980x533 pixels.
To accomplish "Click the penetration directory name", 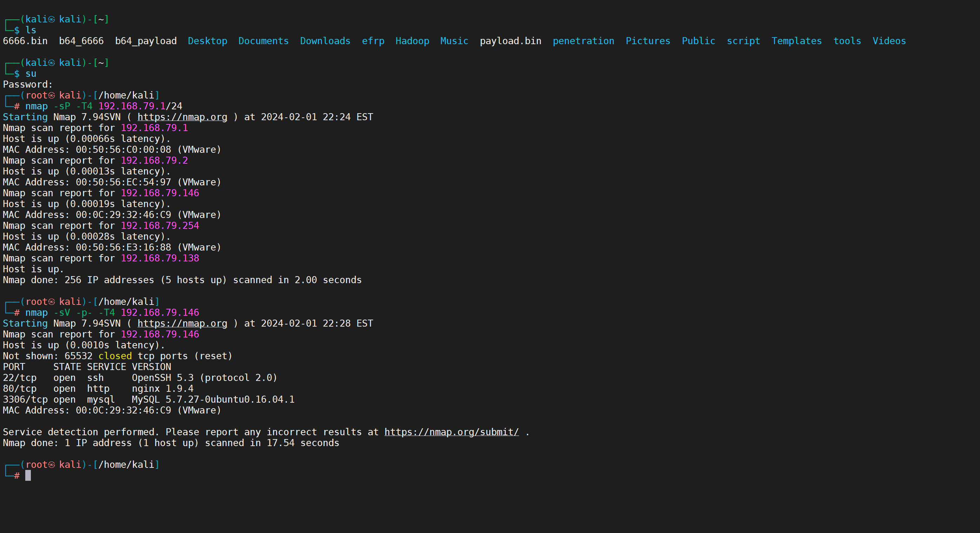I will coord(583,41).
